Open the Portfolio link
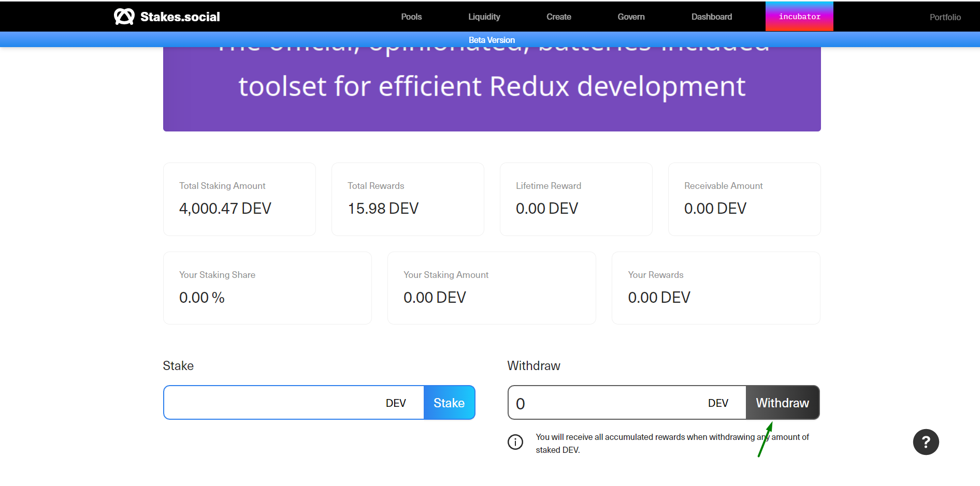This screenshot has height=486, width=980. 945,17
